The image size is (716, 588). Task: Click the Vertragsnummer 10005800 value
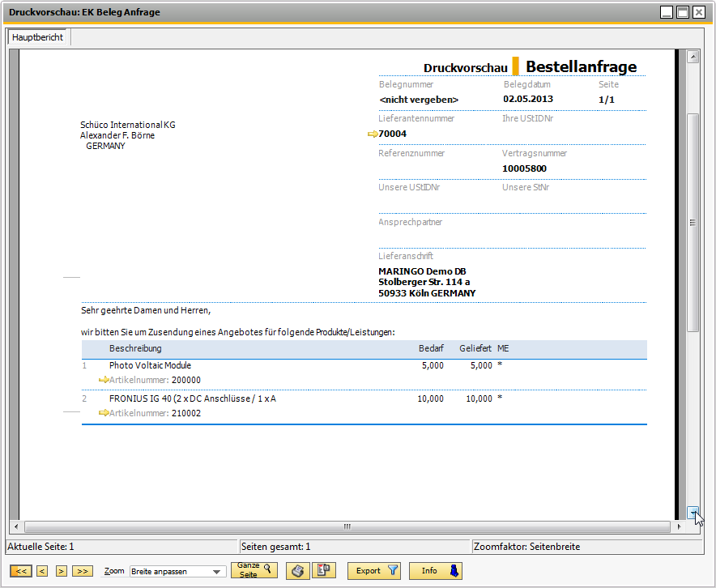(x=524, y=168)
